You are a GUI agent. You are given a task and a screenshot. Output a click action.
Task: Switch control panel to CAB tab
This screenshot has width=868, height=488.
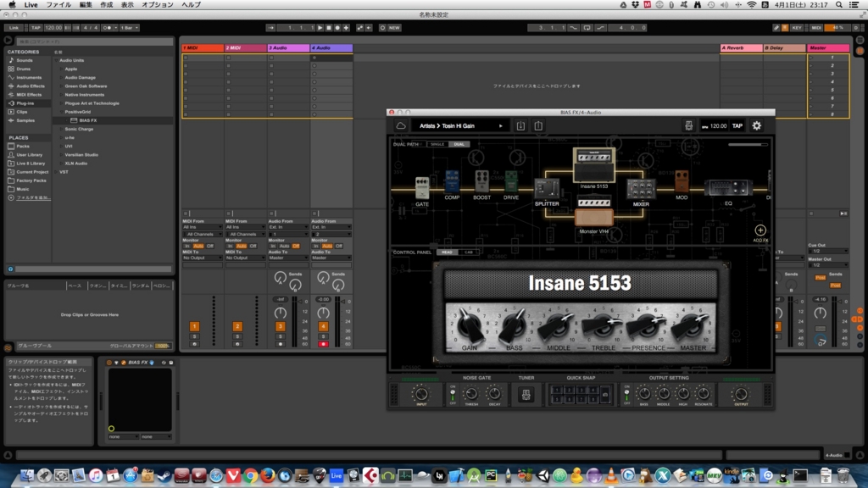[468, 252]
